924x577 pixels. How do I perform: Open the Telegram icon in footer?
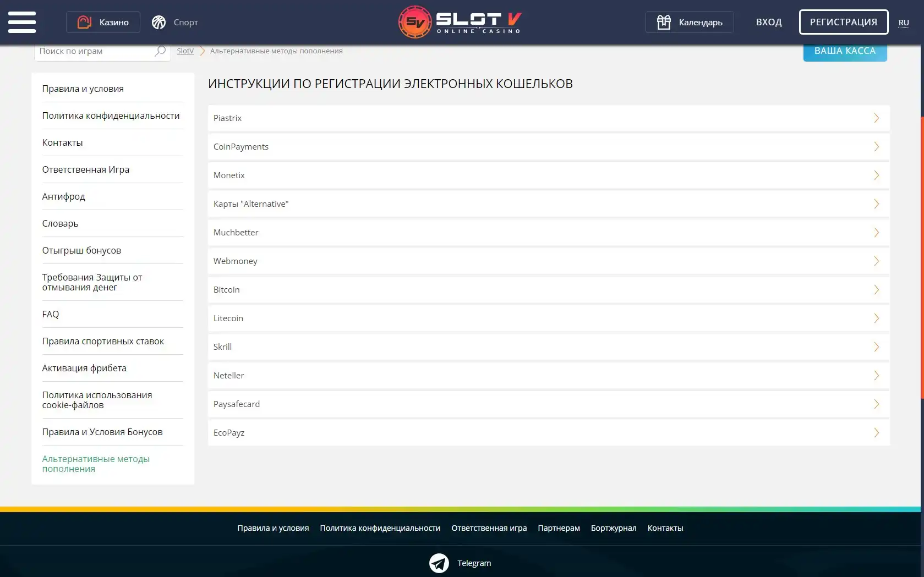[x=439, y=563]
